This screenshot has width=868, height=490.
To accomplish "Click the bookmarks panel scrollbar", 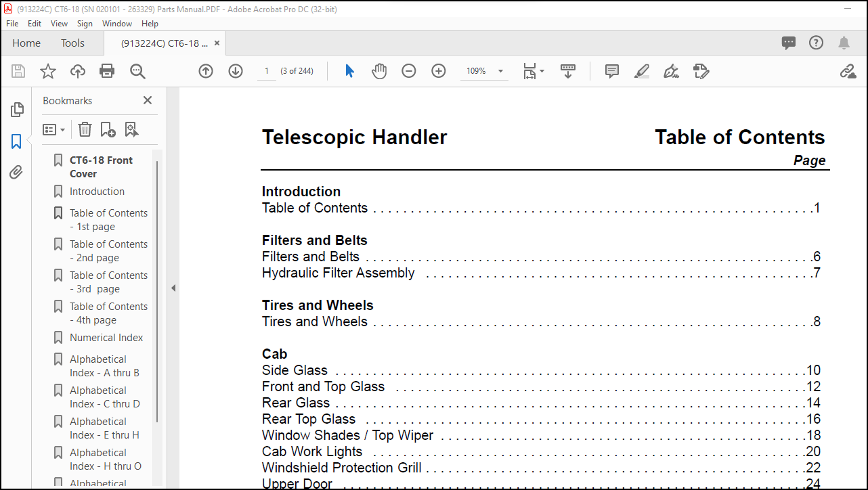I will point(158,291).
